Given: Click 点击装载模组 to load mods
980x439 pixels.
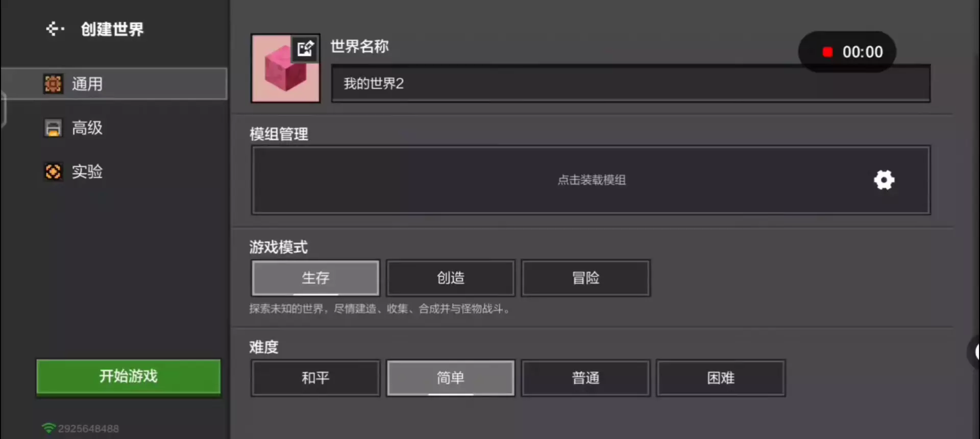Looking at the screenshot, I should point(592,180).
